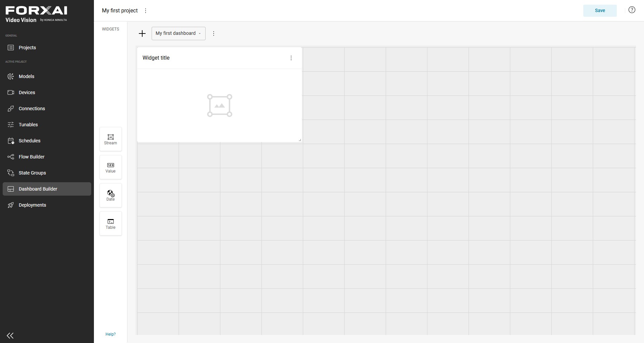Open the dashboard three-dot options menu
Screen dimensions: 644x343
click(214, 33)
